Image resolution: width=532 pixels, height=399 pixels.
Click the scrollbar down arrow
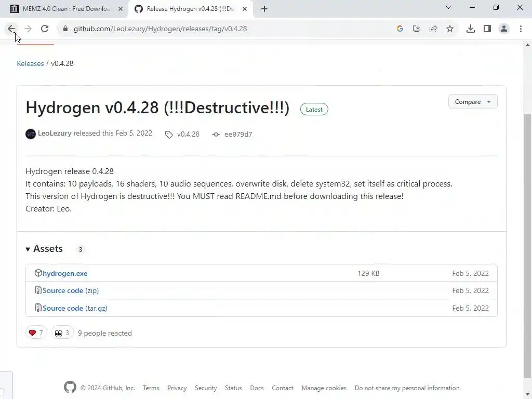tap(528, 395)
